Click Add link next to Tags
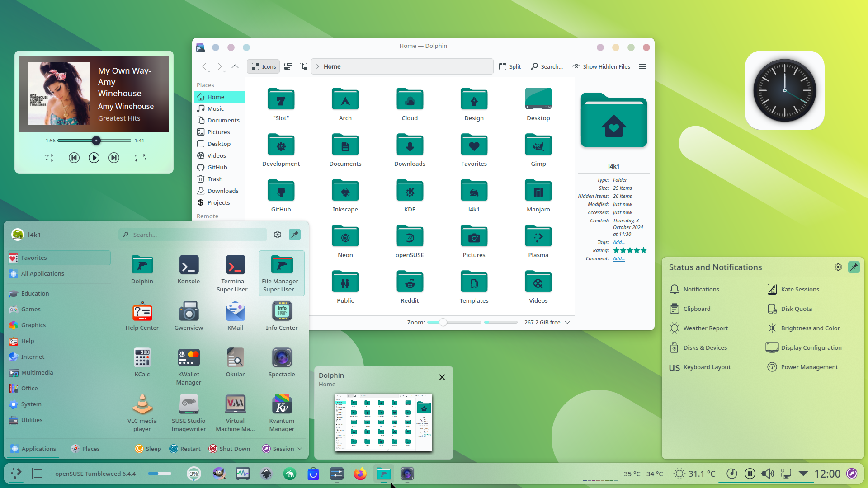Viewport: 868px width, 488px height. [619, 242]
